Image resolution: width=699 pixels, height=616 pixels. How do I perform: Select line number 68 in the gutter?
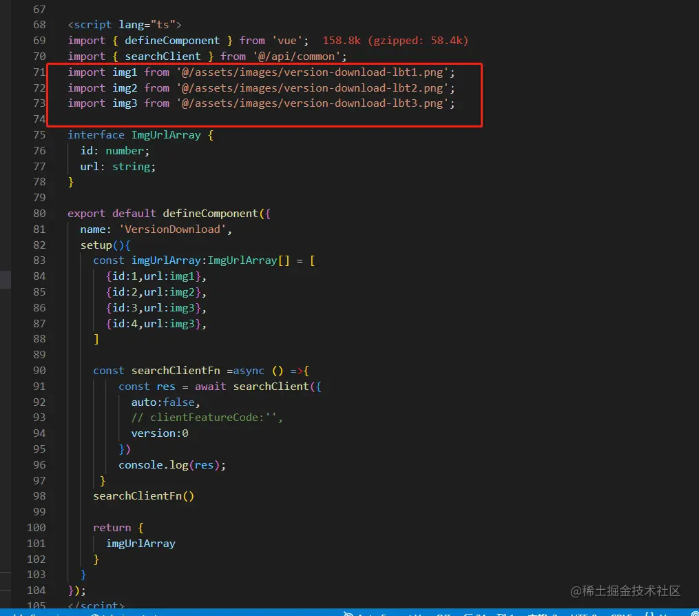tap(39, 25)
